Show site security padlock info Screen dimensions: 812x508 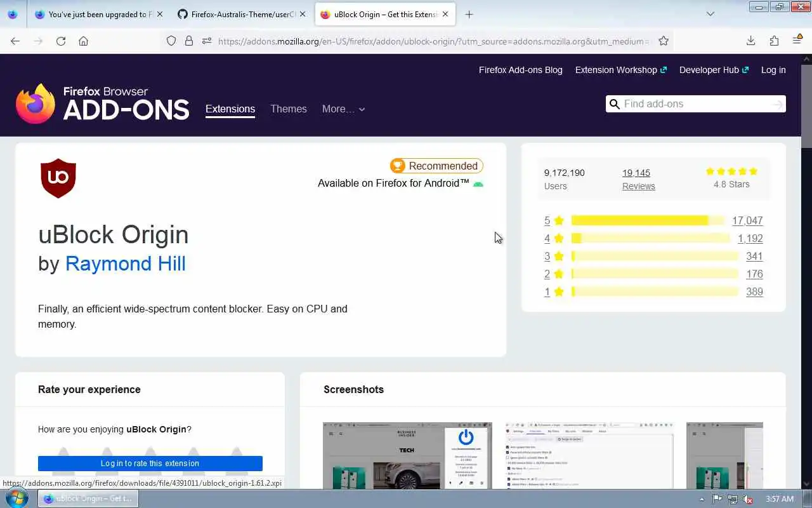coord(188,41)
